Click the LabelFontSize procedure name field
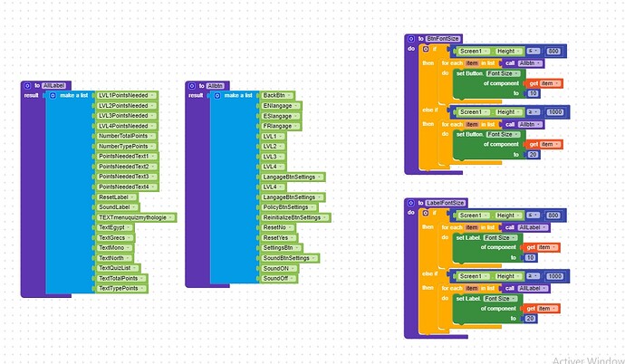This screenshot has height=364, width=625. click(x=446, y=203)
